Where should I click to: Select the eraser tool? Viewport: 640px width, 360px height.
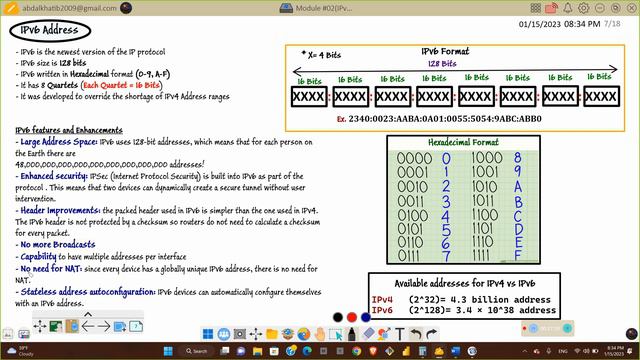[x=368, y=334]
